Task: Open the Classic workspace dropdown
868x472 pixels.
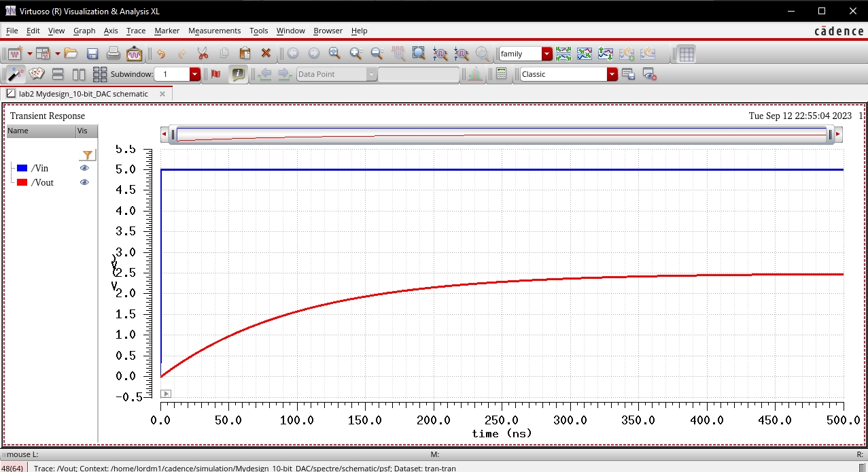Action: pyautogui.click(x=612, y=74)
